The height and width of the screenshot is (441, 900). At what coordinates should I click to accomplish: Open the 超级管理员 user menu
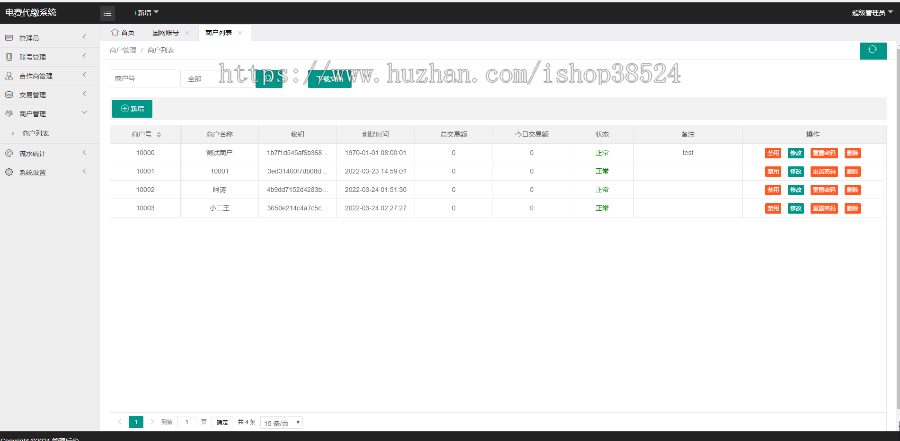[x=865, y=13]
